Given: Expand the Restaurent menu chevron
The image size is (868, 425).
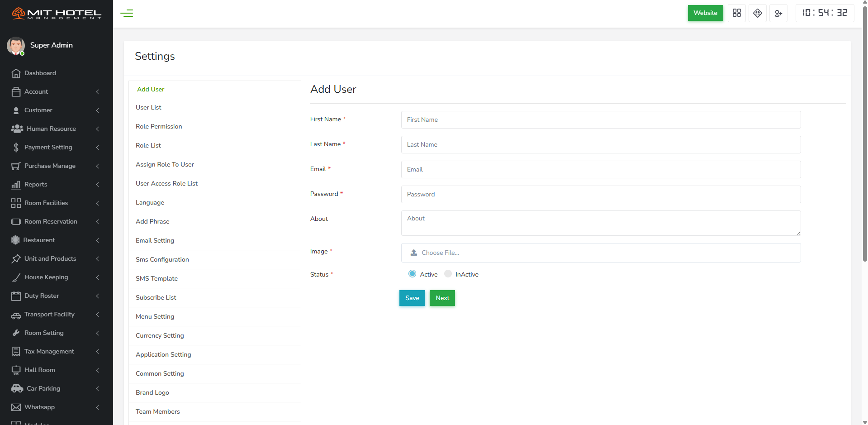Looking at the screenshot, I should [97, 240].
